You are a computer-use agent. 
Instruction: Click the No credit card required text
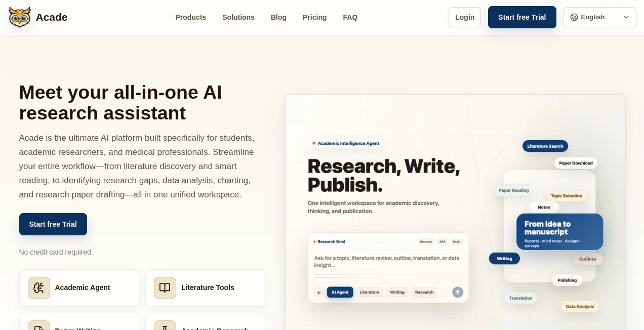tap(56, 252)
